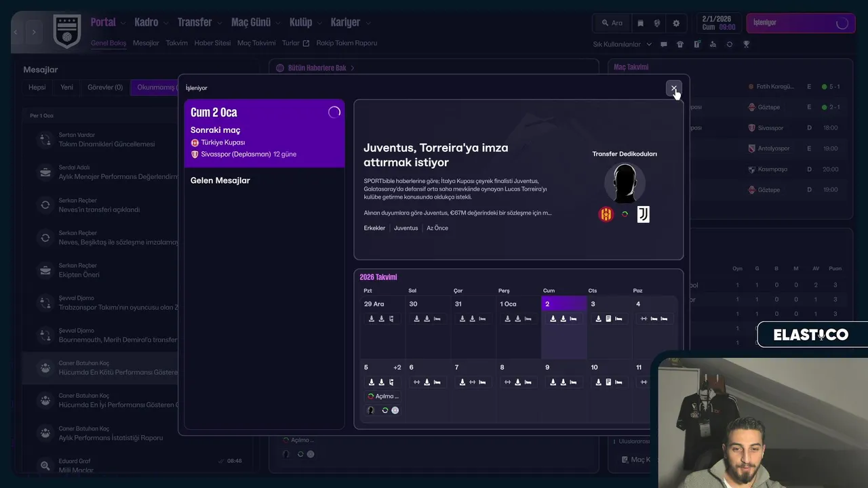Click the Transfer Dedikoduları player silhouette
Viewport: 868px width, 488px height.
point(625,182)
